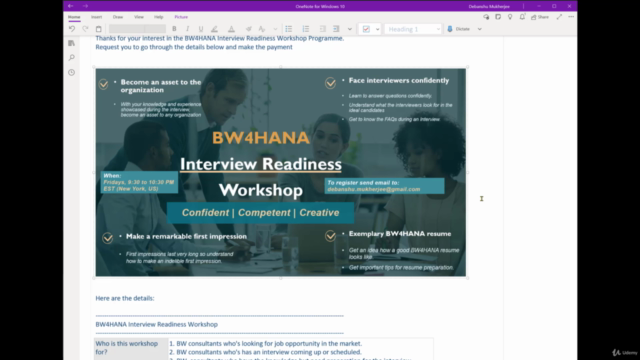
Task: Open the Draw tab
Action: coord(118,17)
